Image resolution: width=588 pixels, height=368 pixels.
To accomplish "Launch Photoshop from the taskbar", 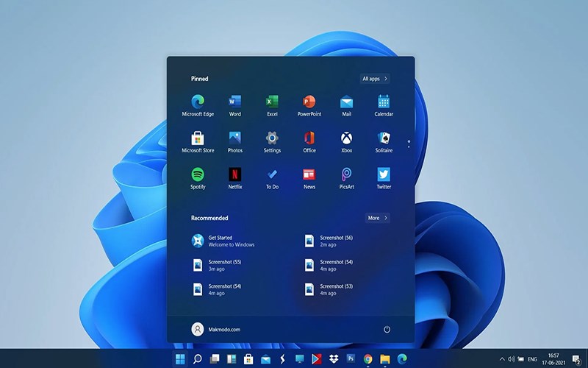I will 351,359.
